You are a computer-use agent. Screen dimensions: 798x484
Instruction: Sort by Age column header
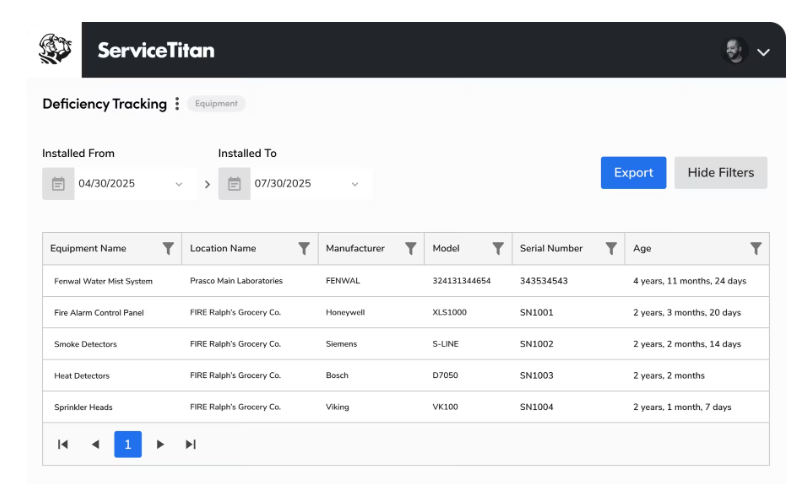point(642,248)
